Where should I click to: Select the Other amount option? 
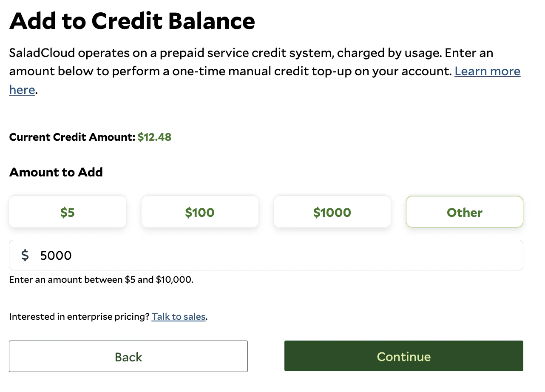(465, 212)
